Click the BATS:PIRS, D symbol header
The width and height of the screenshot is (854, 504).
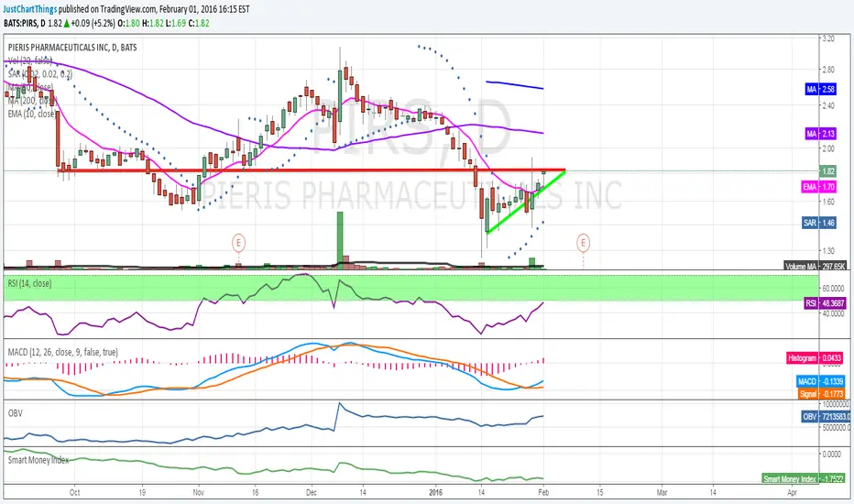click(x=25, y=23)
